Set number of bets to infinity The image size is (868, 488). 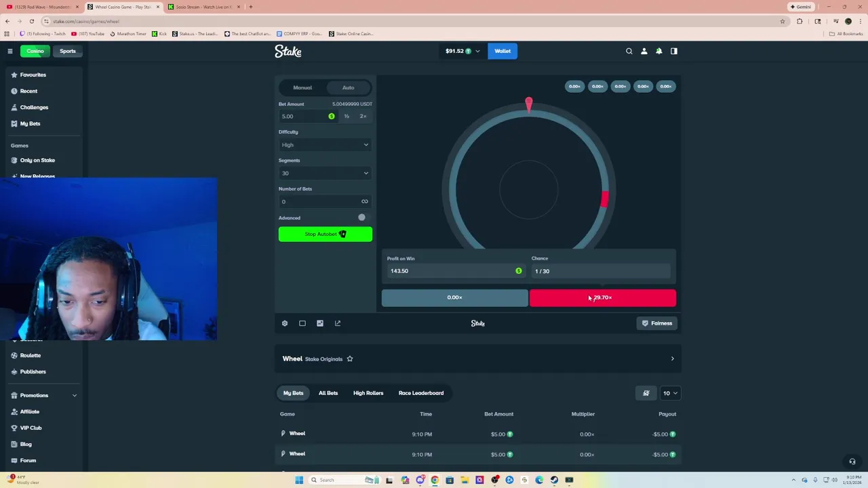[x=365, y=201]
